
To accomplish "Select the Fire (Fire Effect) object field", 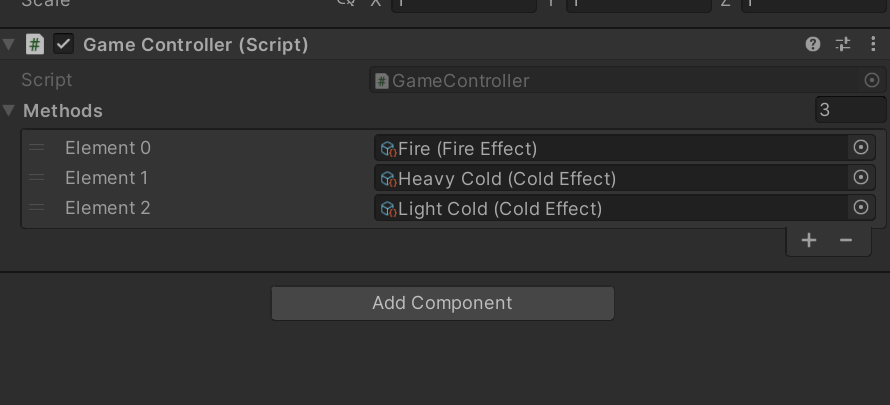I will coord(610,148).
